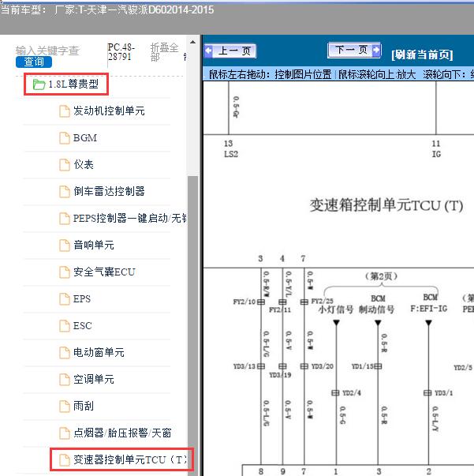Click the 刷新当前页 link

[x=422, y=55]
